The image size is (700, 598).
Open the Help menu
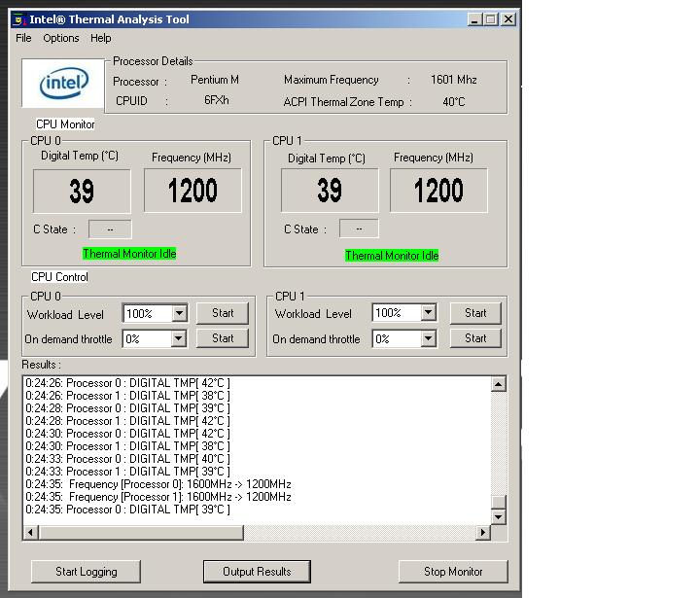click(101, 38)
